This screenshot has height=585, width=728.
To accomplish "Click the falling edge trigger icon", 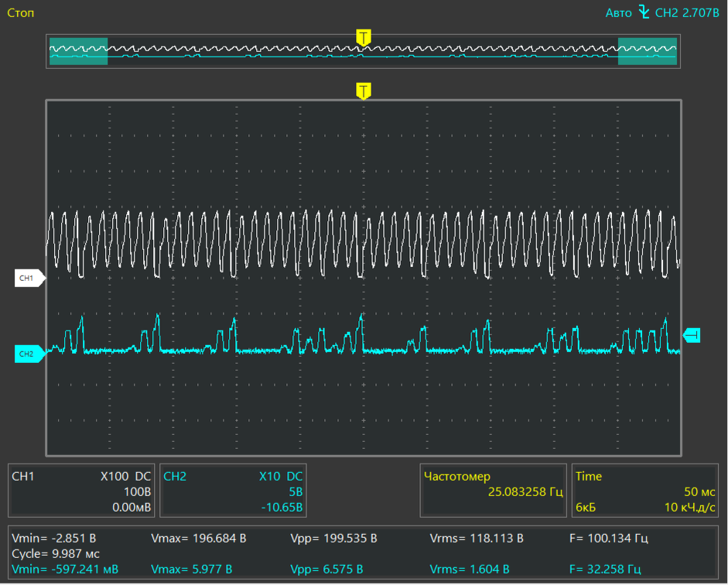I will (x=644, y=12).
